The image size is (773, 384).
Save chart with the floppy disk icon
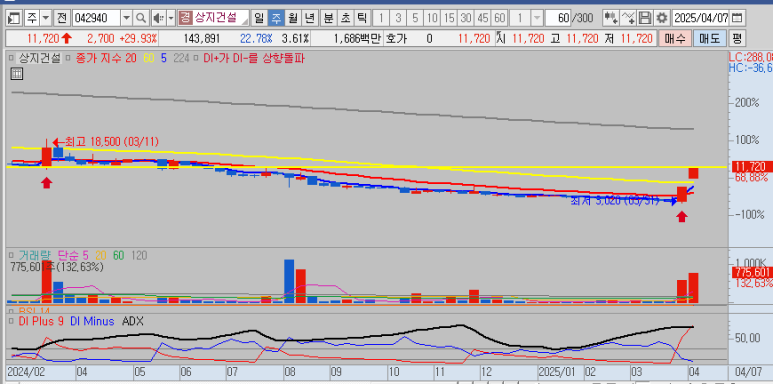[644, 18]
